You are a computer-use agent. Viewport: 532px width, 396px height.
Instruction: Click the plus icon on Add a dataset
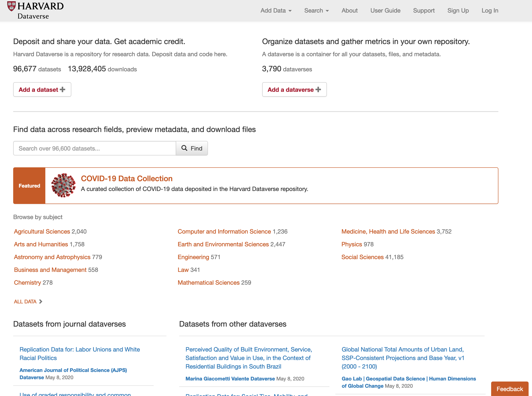(x=63, y=89)
